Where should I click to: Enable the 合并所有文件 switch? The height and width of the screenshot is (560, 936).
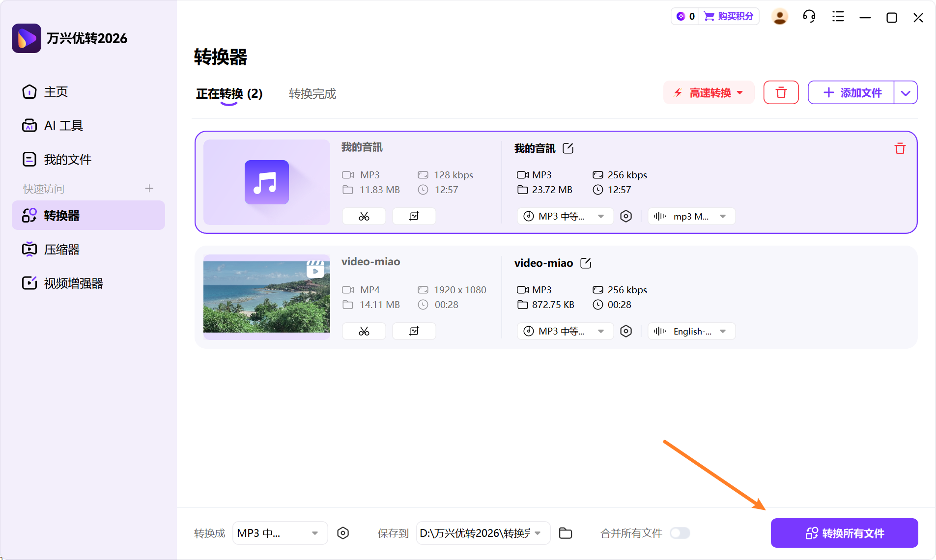click(x=681, y=533)
